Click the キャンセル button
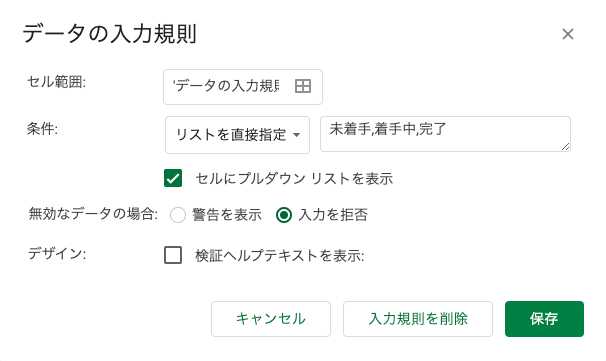 pyautogui.click(x=271, y=319)
